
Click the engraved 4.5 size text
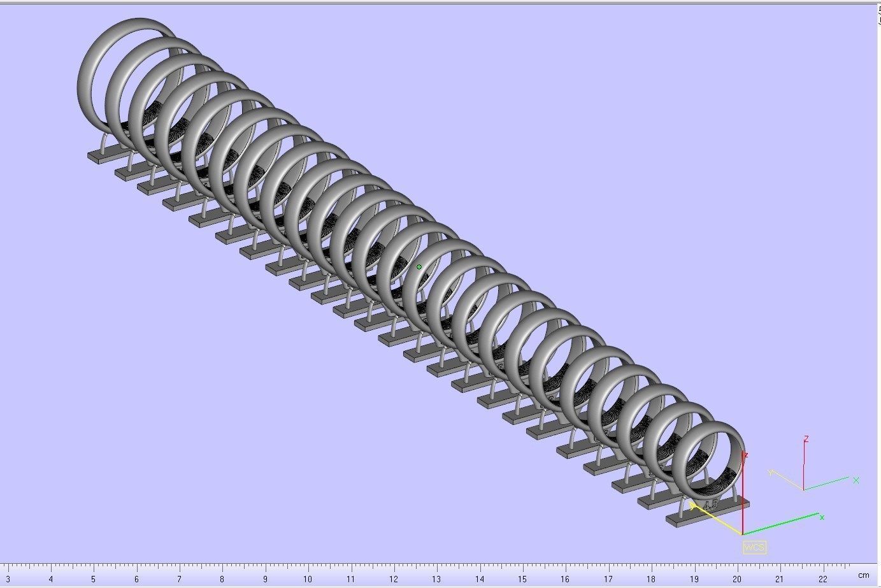[x=710, y=504]
